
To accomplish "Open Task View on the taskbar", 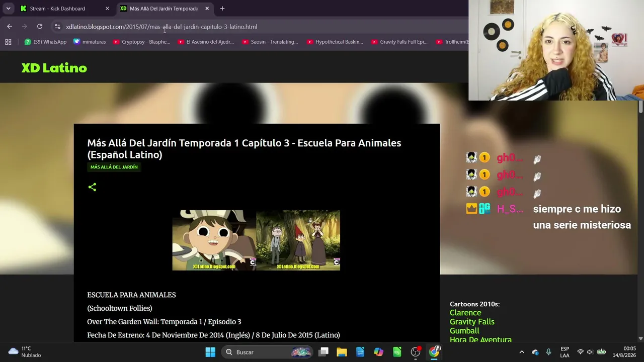I will (x=324, y=352).
